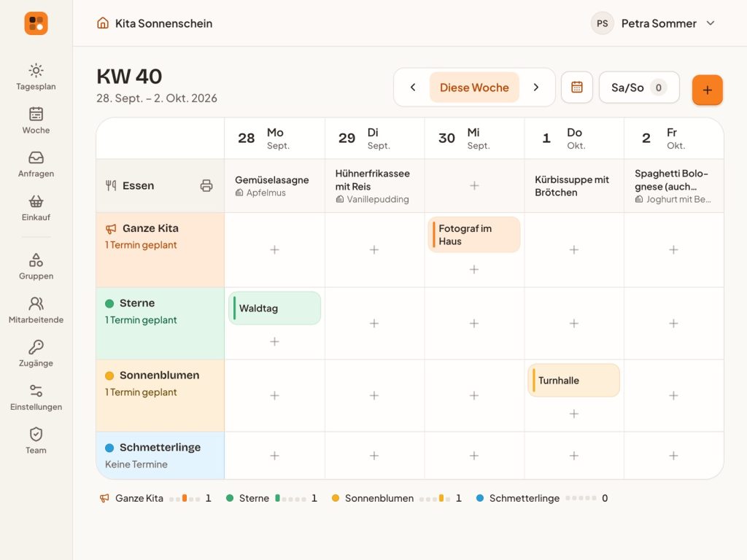Open the Hühnerfrikassee mit Reis meal
Viewport: 747px width, 560px height.
point(374,186)
